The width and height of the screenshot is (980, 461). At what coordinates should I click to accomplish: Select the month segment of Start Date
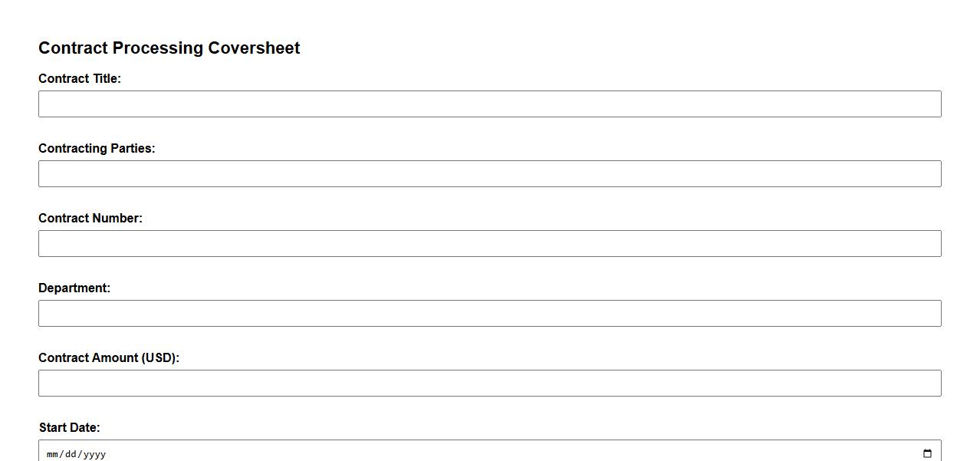tap(53, 454)
